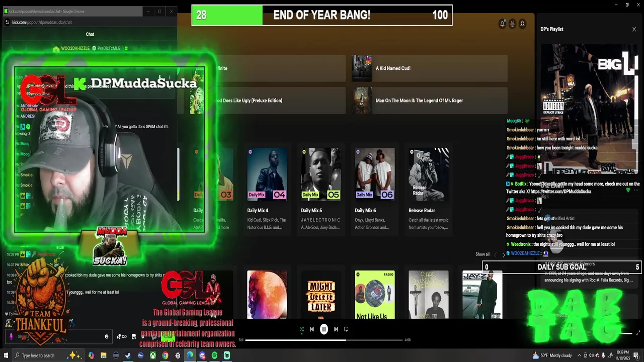Click the Daily Mix 5 title text
The width and height of the screenshot is (644, 362).
tap(311, 211)
